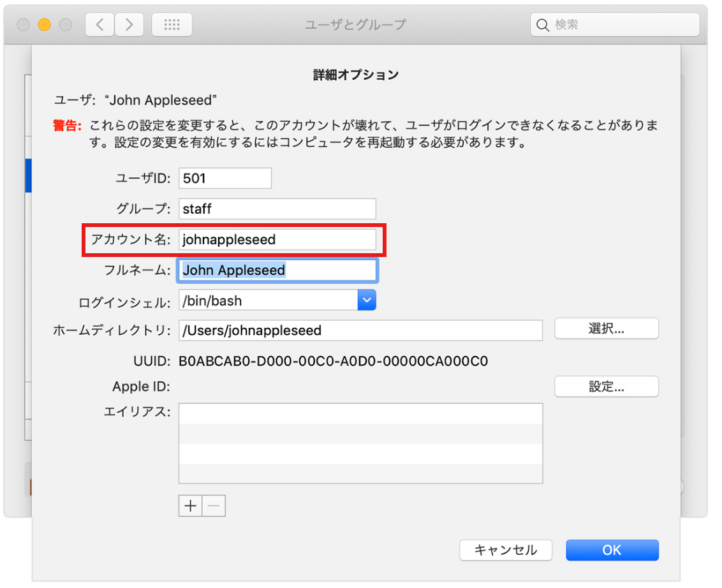Select the グループ field showing staff
722x588 pixels.
tap(277, 209)
